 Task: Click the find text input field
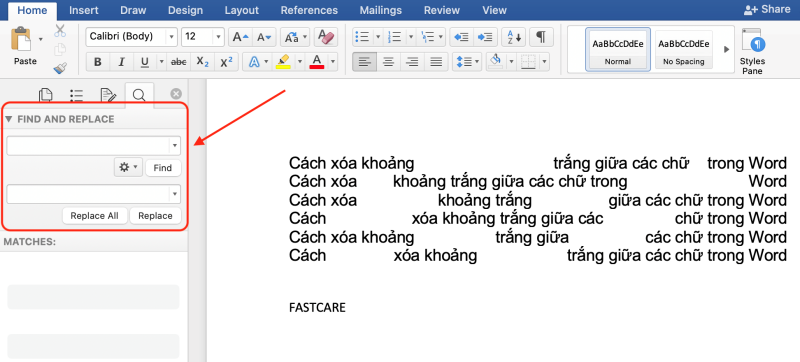click(x=88, y=145)
